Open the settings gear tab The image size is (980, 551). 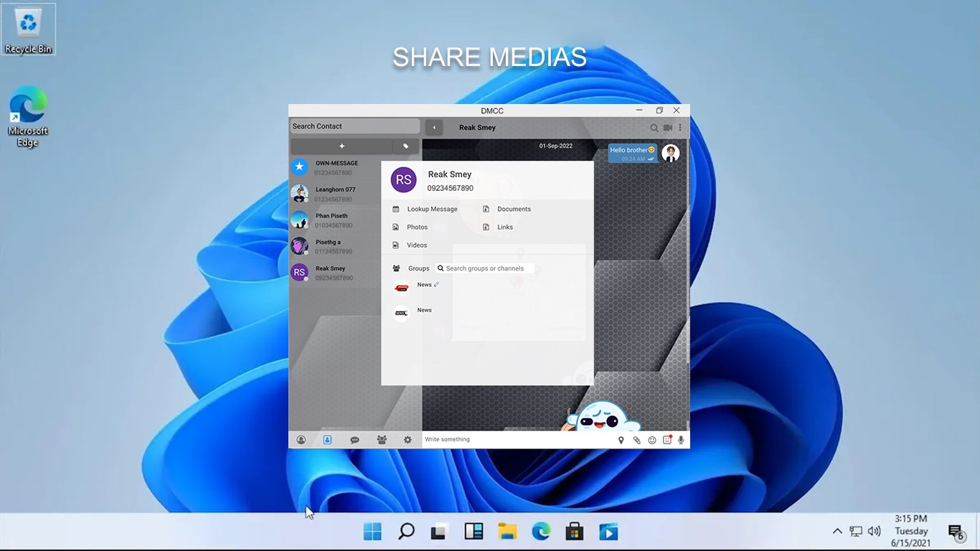(x=407, y=440)
